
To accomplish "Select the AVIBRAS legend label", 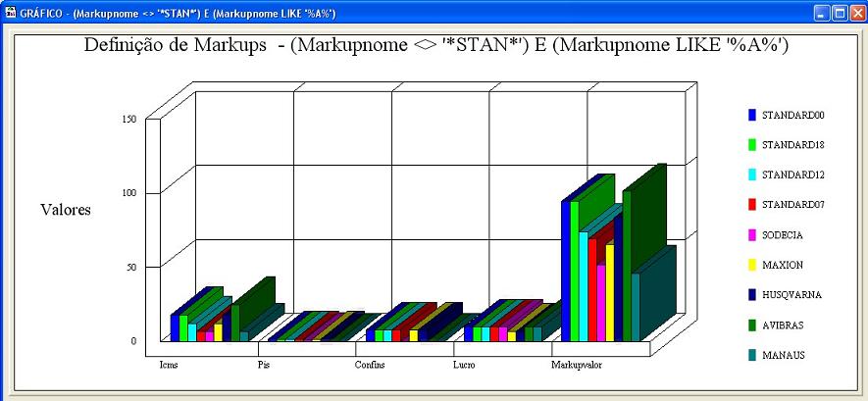I will [783, 326].
